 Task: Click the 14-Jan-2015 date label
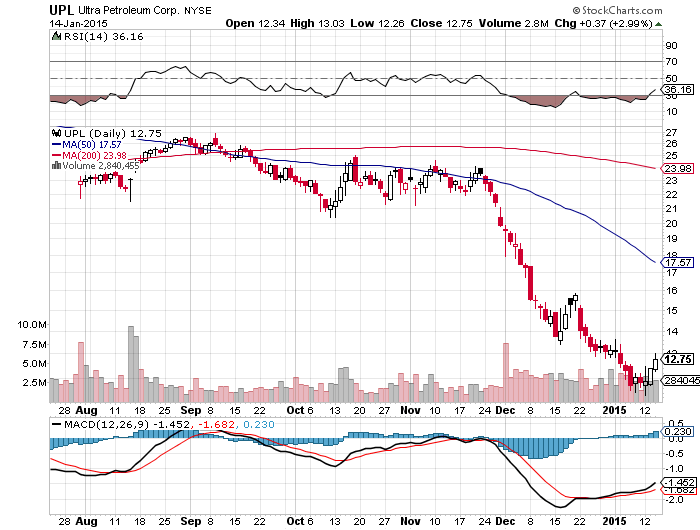tap(78, 23)
